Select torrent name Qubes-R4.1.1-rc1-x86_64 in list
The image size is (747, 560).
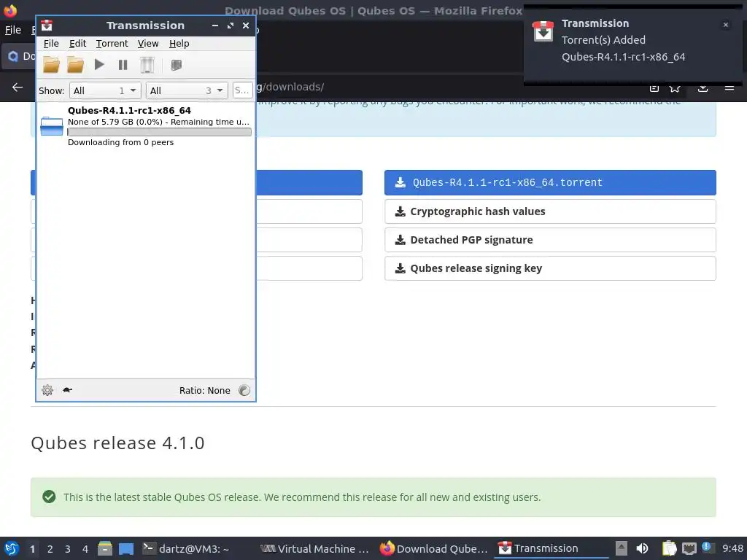(x=129, y=111)
